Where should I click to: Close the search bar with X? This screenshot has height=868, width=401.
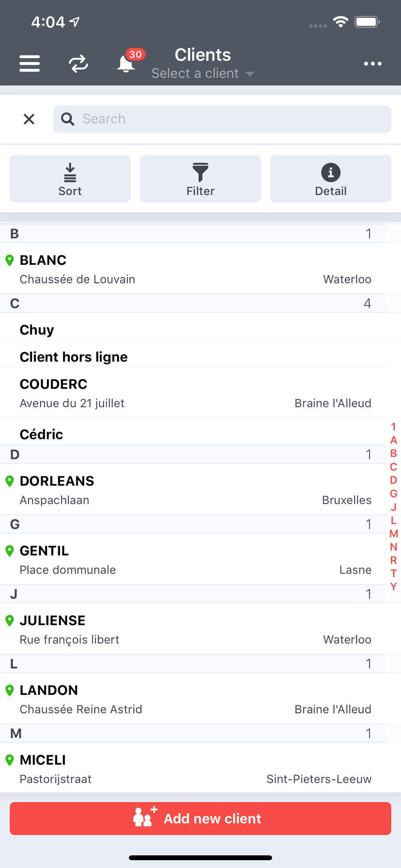point(29,119)
